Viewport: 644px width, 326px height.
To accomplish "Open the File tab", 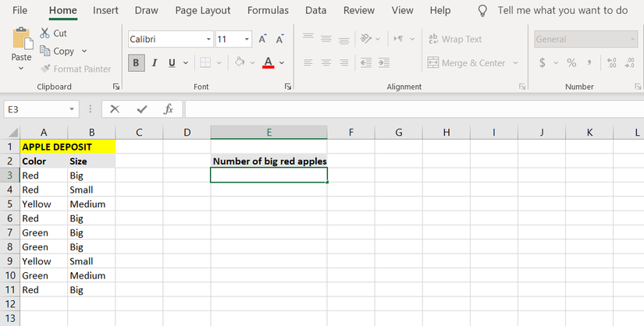I will [x=20, y=10].
